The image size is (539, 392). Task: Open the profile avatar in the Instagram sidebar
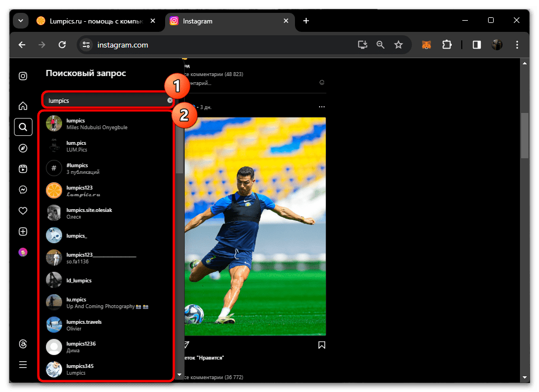coord(23,253)
